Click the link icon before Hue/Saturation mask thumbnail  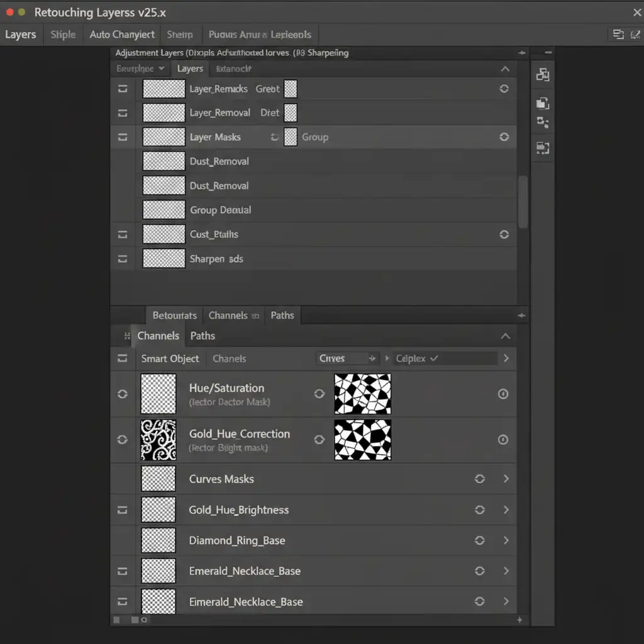[x=319, y=394]
